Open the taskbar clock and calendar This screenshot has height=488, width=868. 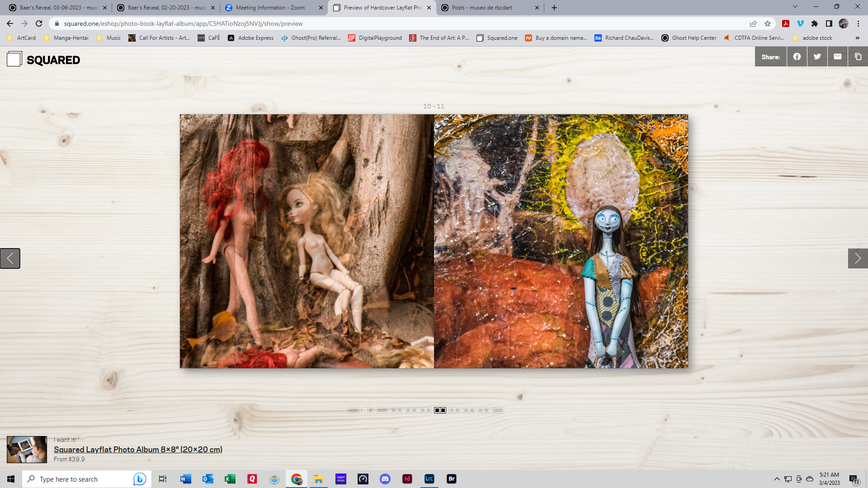(829, 479)
